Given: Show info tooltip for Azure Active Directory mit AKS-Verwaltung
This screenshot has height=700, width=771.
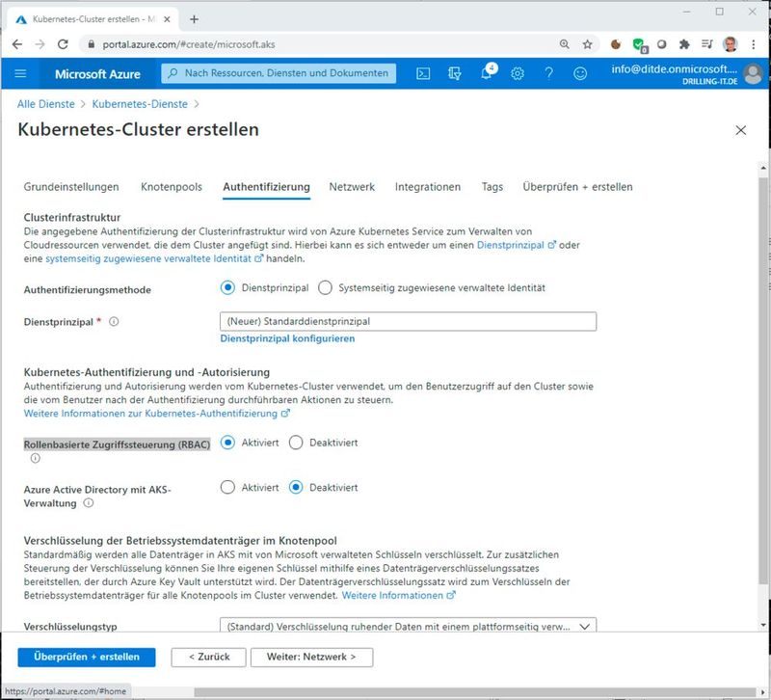Looking at the screenshot, I should [x=89, y=503].
